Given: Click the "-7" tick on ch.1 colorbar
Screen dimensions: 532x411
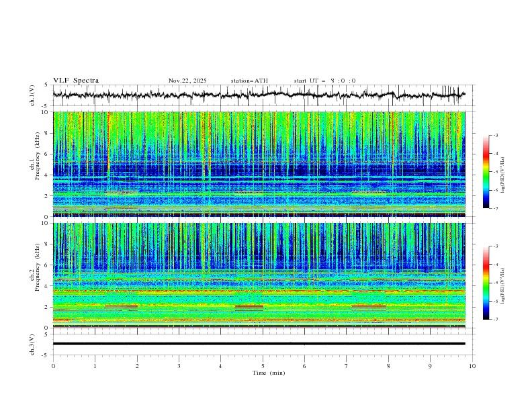Looking at the screenshot, I should [x=495, y=208].
